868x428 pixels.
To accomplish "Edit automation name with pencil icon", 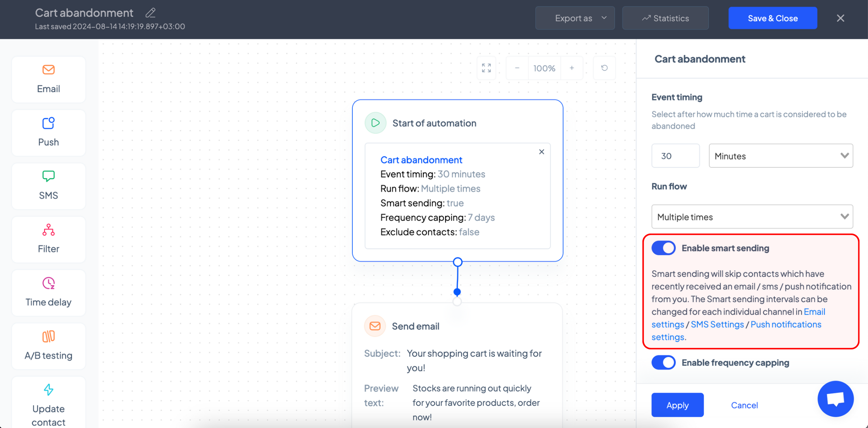I will coord(150,13).
